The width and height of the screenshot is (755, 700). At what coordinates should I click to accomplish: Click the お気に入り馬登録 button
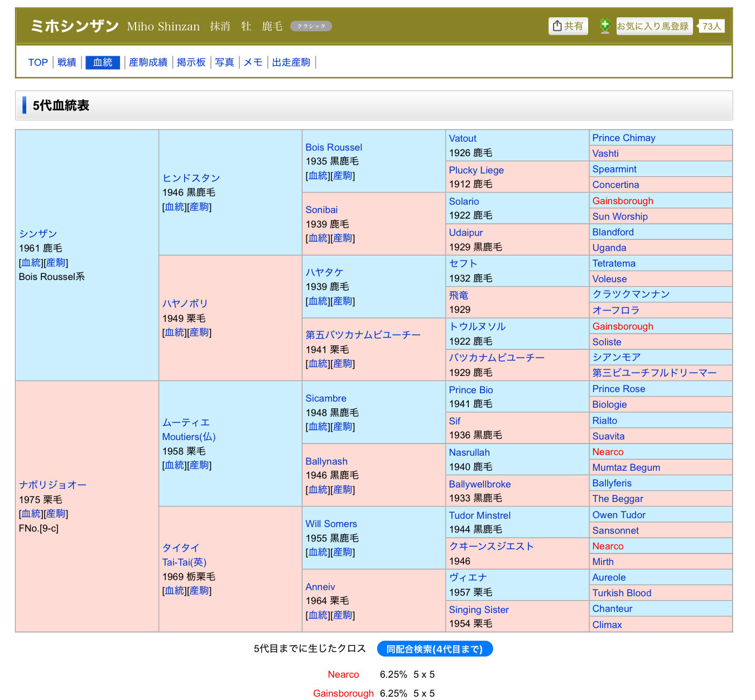coord(653,26)
